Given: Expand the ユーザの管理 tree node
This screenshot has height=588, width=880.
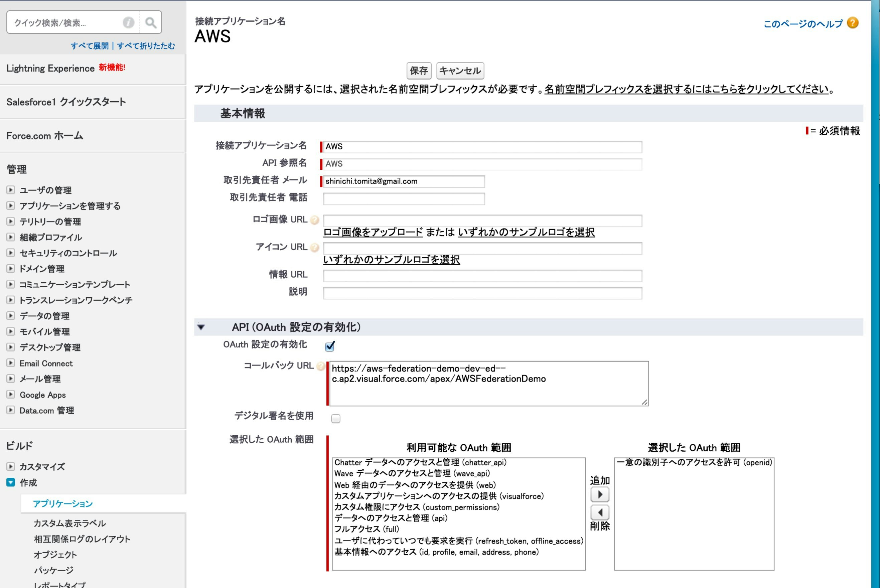Looking at the screenshot, I should [10, 190].
